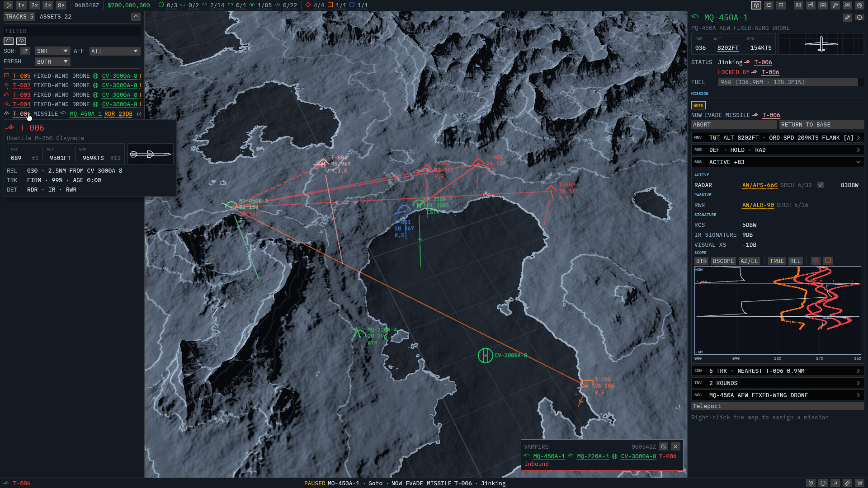Screen dimensions: 868x488
Task: Open the four-pane grid layout icon
Action: tap(781, 5)
